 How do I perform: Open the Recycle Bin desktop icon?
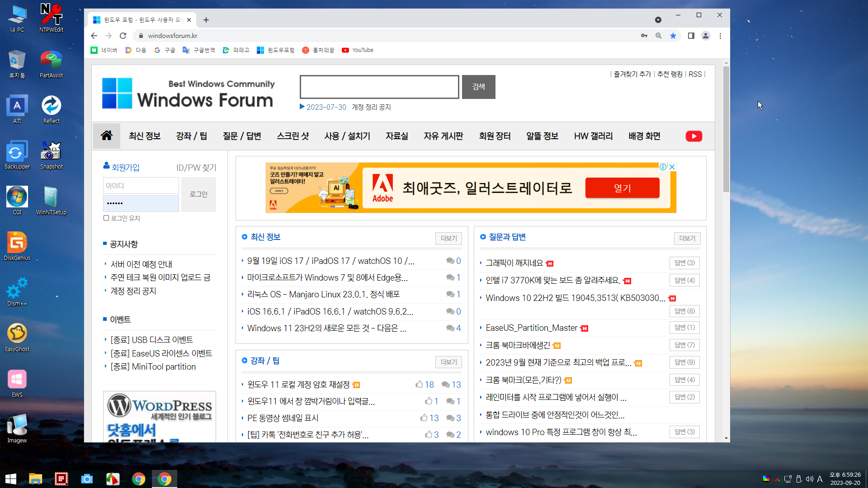[17, 64]
